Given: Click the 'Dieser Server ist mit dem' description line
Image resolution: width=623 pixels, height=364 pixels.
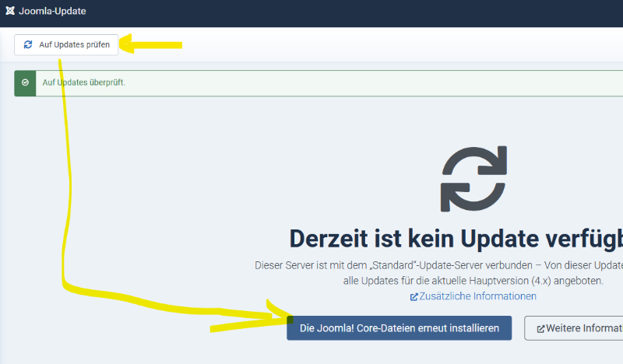Looking at the screenshot, I should (x=438, y=265).
